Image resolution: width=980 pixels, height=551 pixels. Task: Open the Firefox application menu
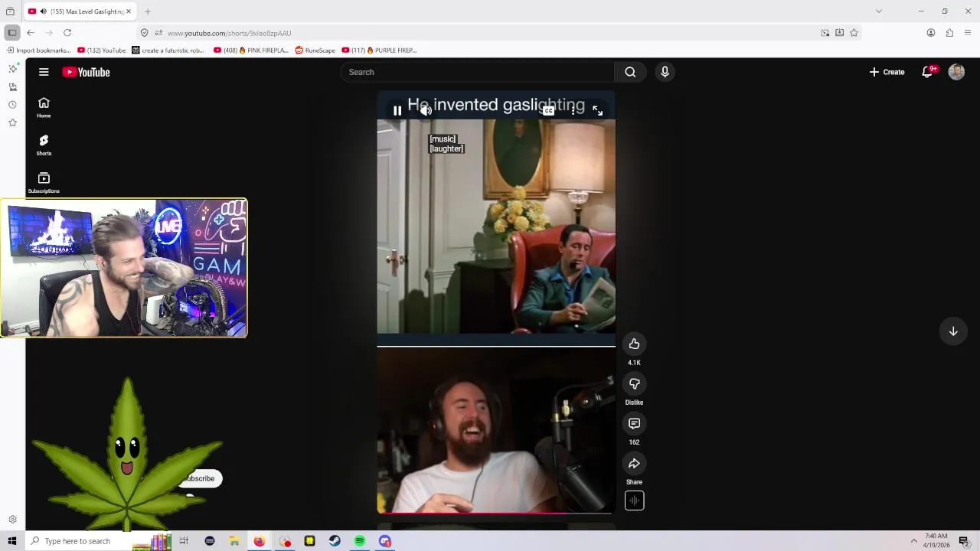click(968, 33)
